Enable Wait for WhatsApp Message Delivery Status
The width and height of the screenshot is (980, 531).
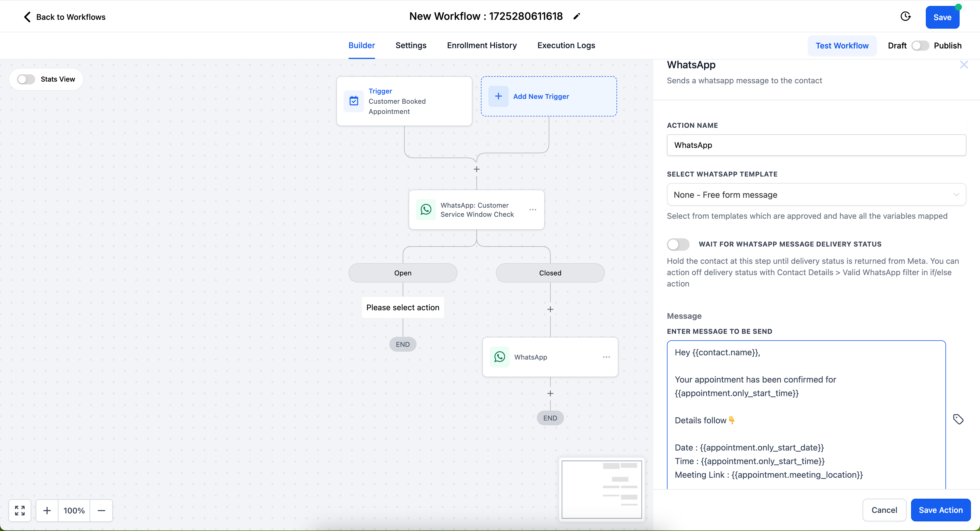(678, 244)
